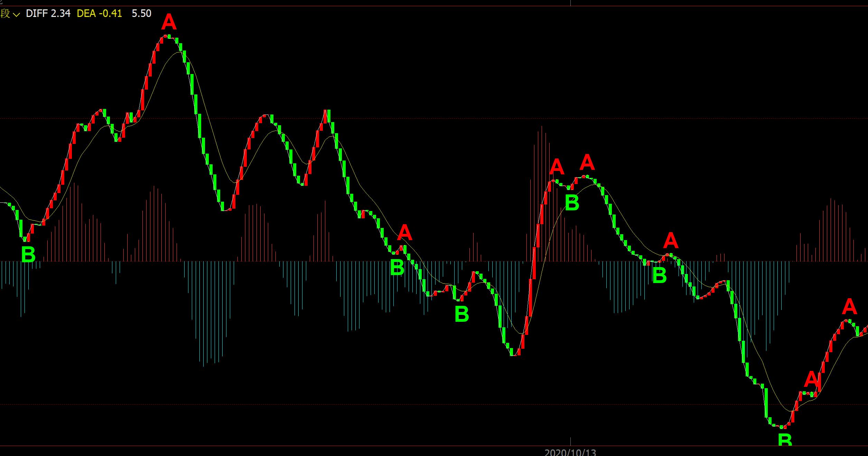Expand the indicator dropdown chevron beside 段
Screen dimensions: 868x456
[16, 15]
